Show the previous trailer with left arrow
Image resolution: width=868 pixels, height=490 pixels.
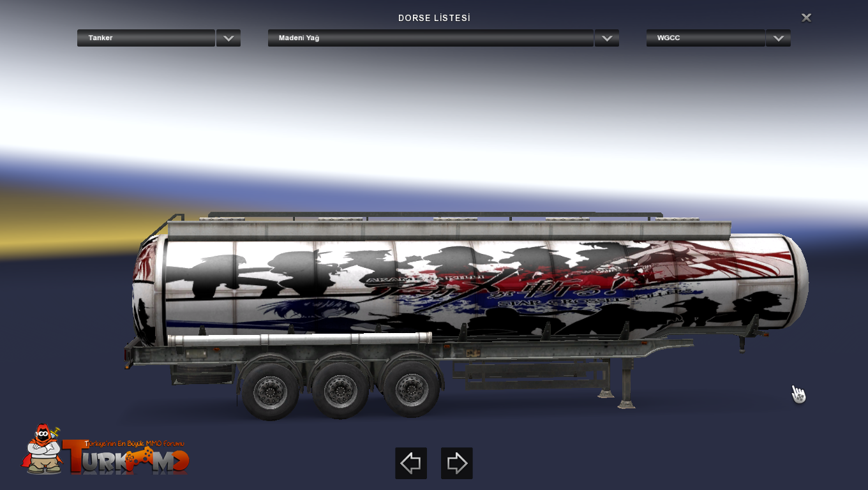411,463
